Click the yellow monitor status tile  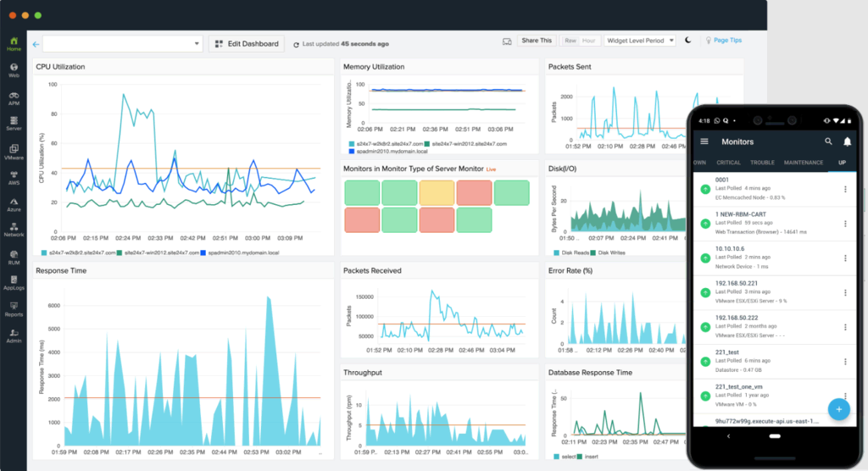pos(436,192)
